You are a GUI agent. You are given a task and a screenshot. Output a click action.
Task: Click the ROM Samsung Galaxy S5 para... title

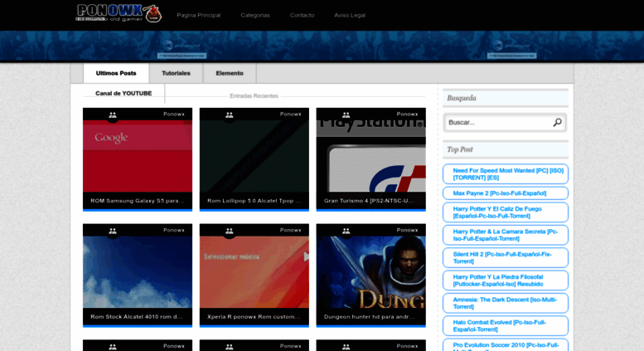coord(138,201)
